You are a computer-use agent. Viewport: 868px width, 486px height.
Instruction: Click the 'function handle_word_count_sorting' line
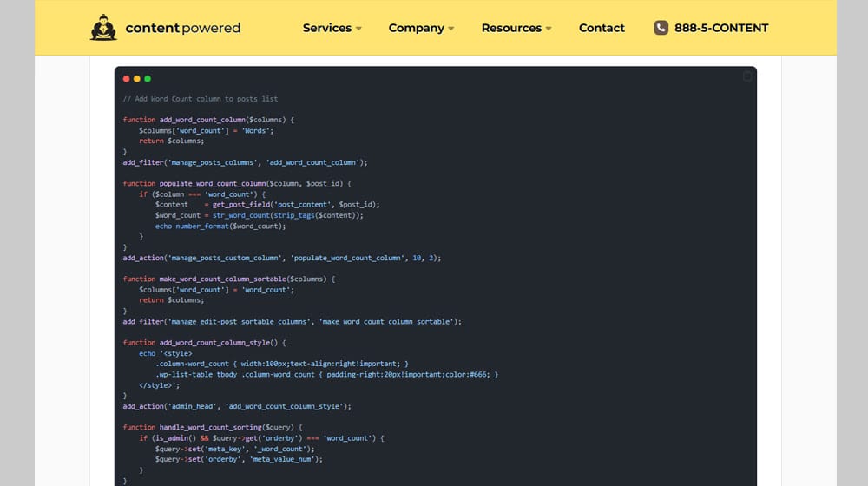click(x=212, y=428)
